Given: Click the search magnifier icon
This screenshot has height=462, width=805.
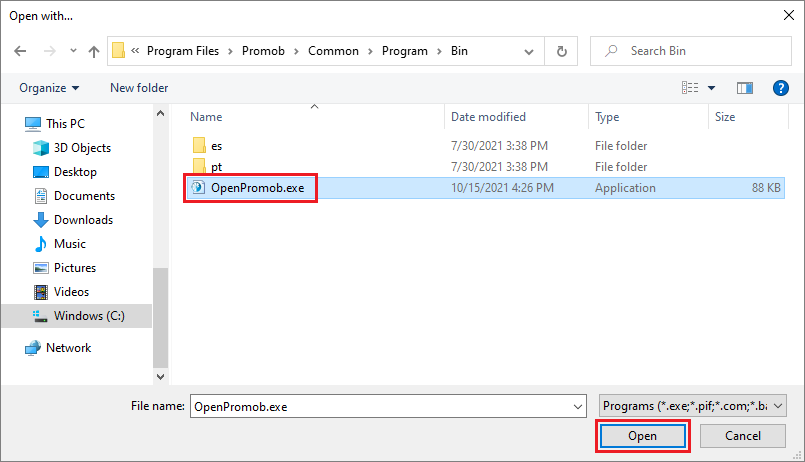Looking at the screenshot, I should pyautogui.click(x=611, y=51).
